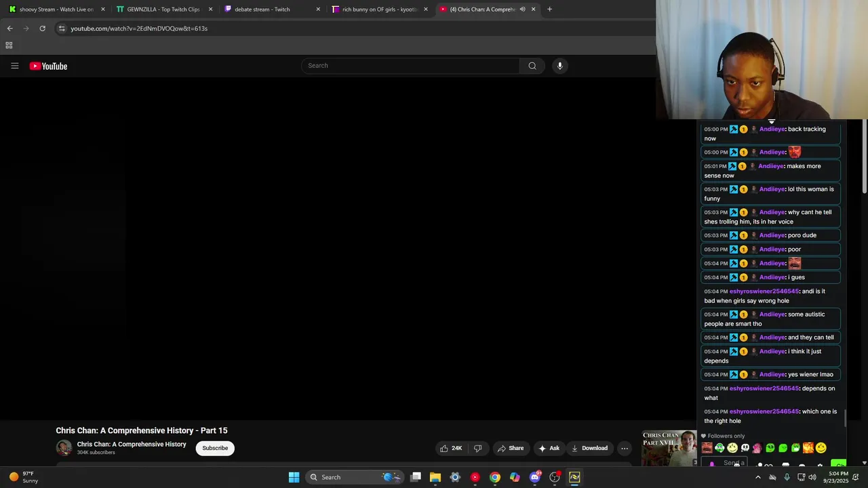Click first bearded-face emote in chat picker
868x488 pixels.
(x=707, y=447)
